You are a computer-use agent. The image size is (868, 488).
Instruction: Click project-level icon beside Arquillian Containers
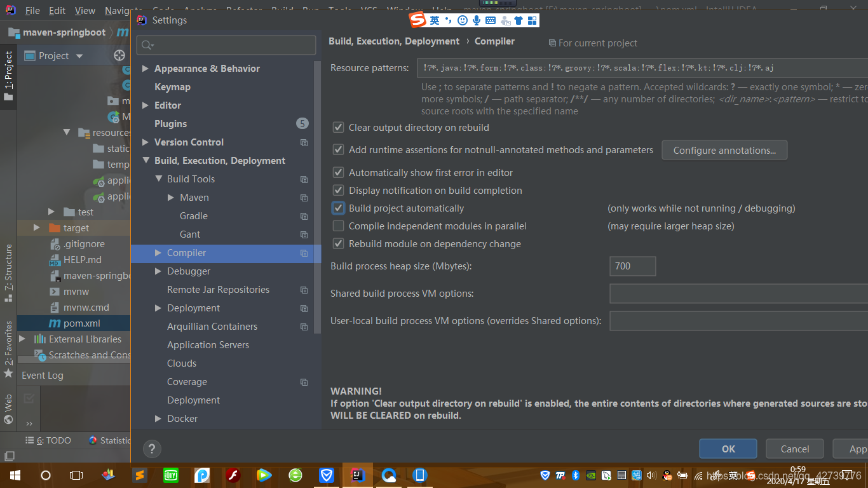tap(304, 327)
